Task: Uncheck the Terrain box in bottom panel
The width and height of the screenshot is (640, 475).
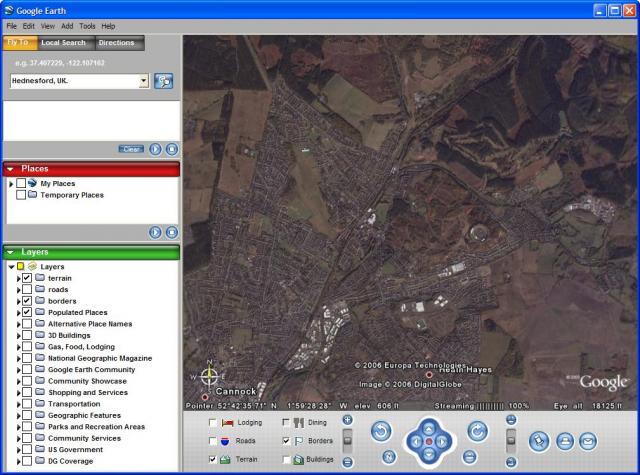Action: pyautogui.click(x=213, y=459)
